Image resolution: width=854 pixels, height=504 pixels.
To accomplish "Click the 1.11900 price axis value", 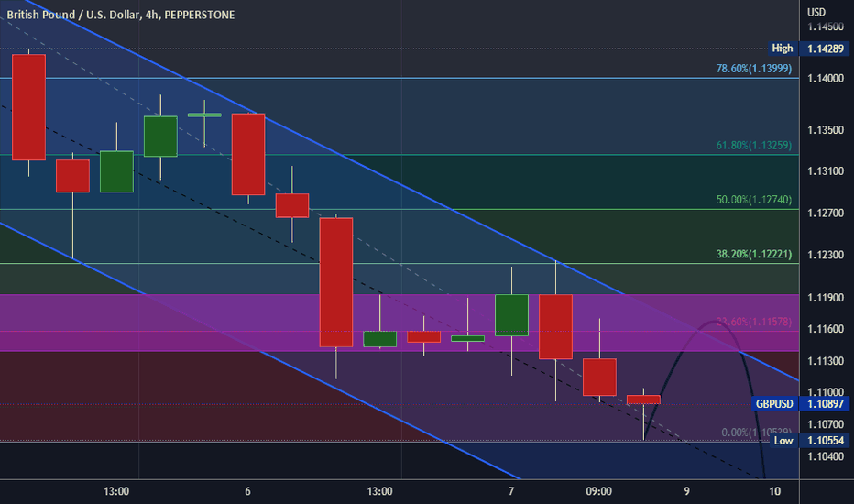I will tap(825, 298).
